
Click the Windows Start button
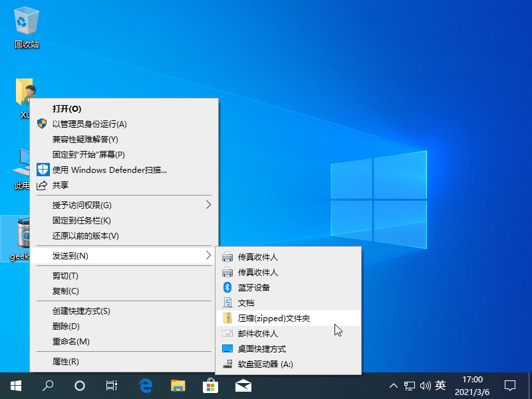pyautogui.click(x=15, y=385)
